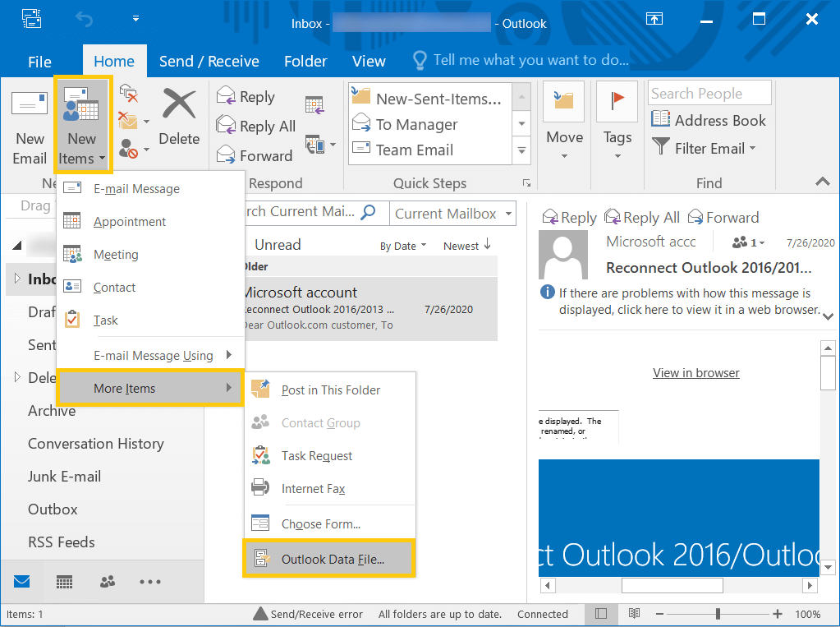The width and height of the screenshot is (840, 627).
Task: Open the By Date sort dropdown
Action: 403,246
